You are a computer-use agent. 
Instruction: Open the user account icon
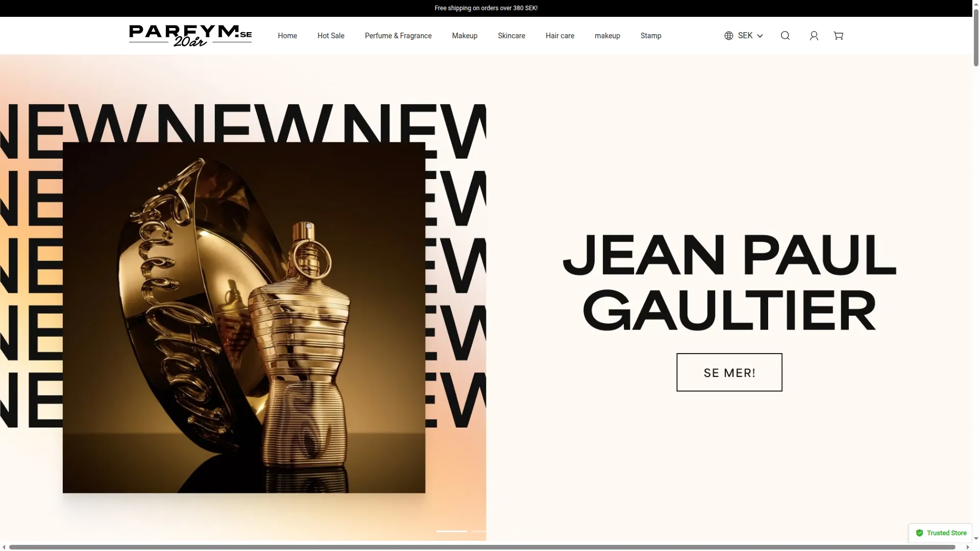[x=814, y=36]
